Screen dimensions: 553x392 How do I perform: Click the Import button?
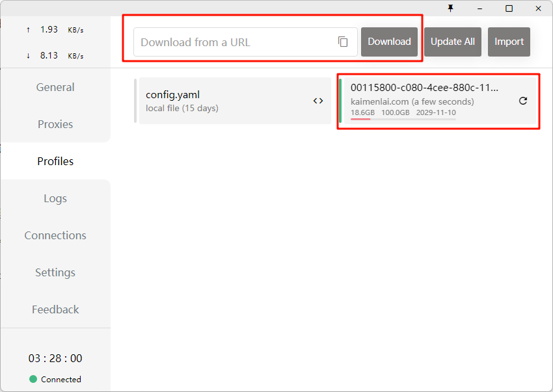(x=509, y=42)
